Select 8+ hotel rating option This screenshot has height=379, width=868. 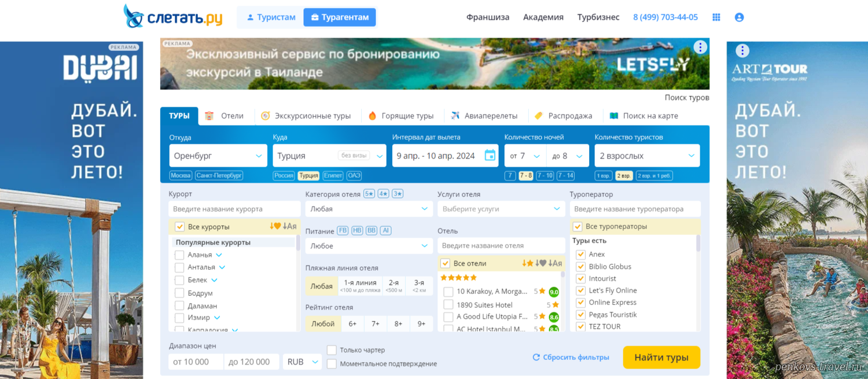pyautogui.click(x=398, y=323)
